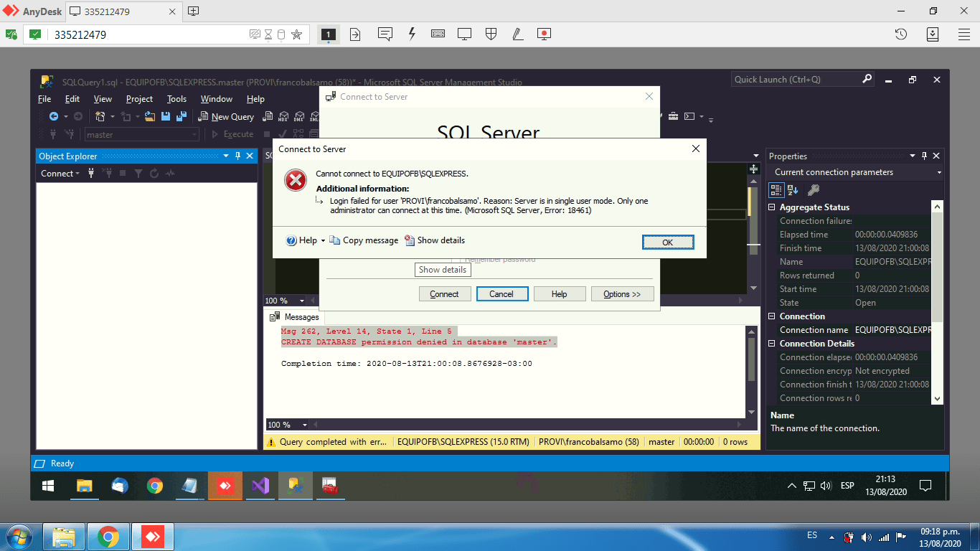Click the single-disk Save icon in SSMS

click(166, 116)
